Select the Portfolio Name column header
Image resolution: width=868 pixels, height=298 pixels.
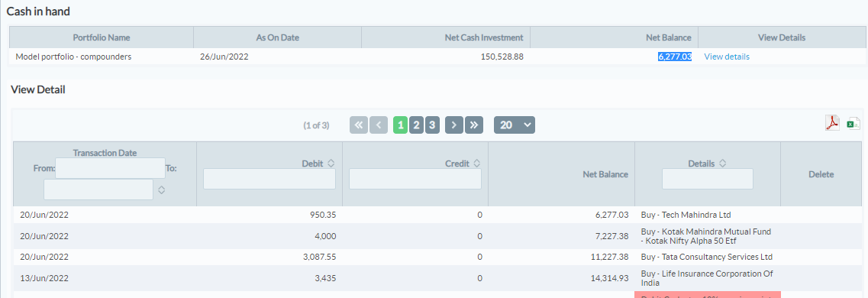click(x=102, y=37)
